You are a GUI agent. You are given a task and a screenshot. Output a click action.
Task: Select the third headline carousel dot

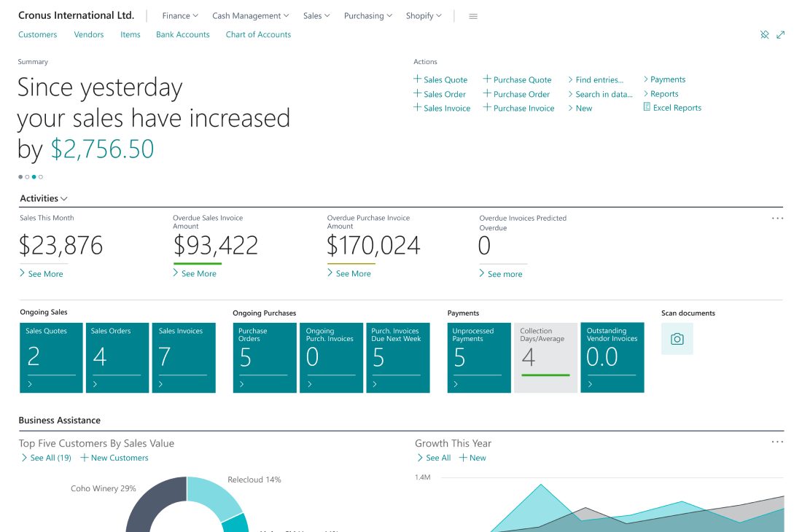[34, 177]
